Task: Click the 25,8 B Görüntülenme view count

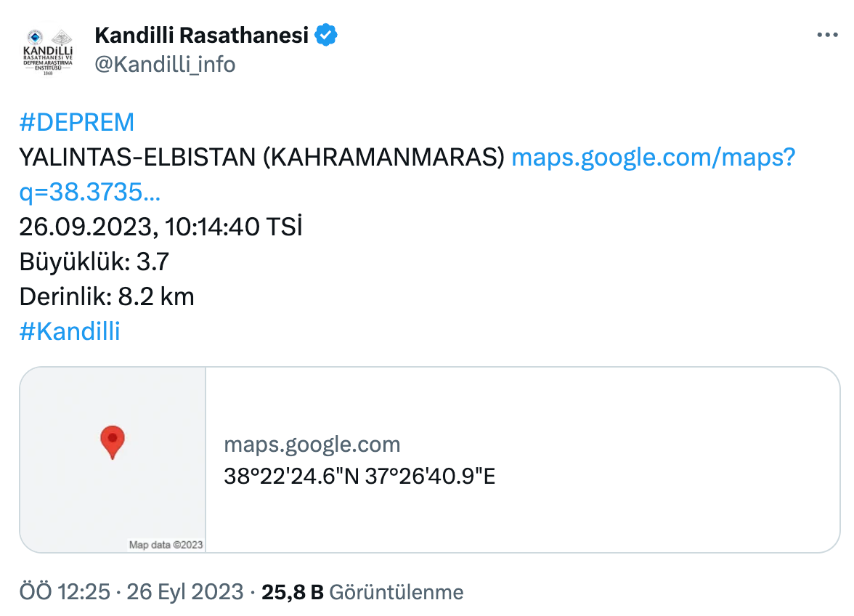Action: tap(362, 592)
